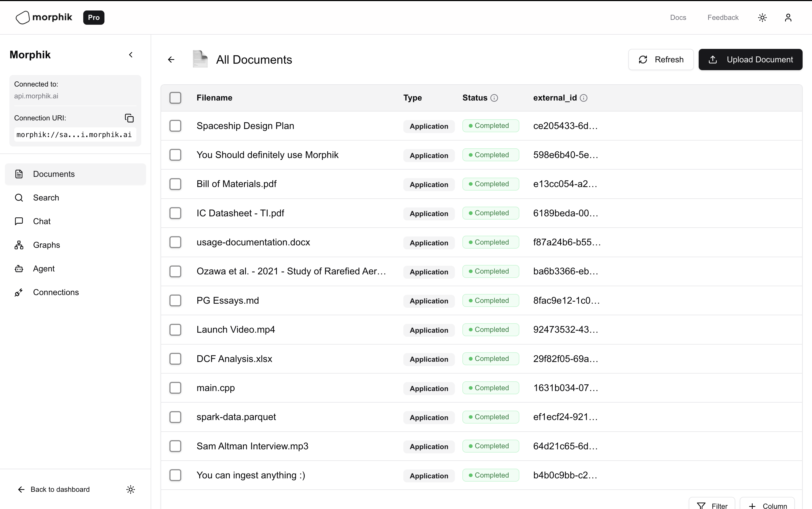Refresh the documents list

pos(660,59)
